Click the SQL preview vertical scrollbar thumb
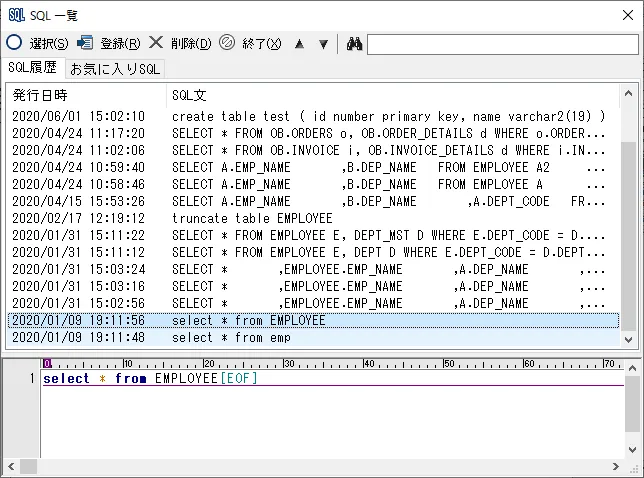644x478 pixels. (632, 404)
